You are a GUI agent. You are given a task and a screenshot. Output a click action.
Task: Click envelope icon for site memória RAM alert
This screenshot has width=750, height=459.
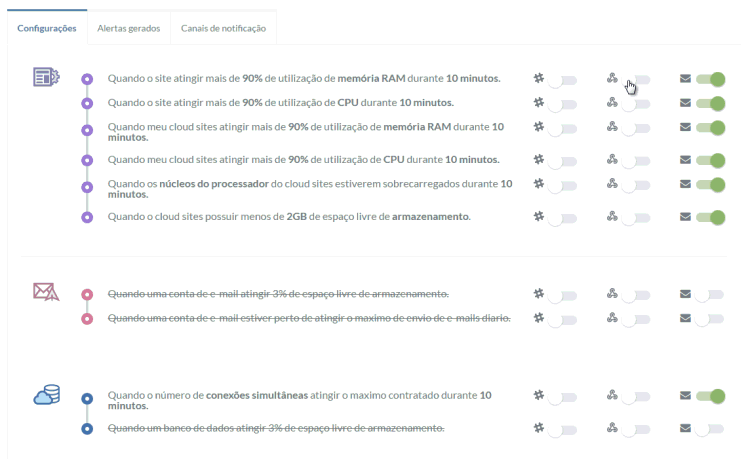pyautogui.click(x=685, y=78)
